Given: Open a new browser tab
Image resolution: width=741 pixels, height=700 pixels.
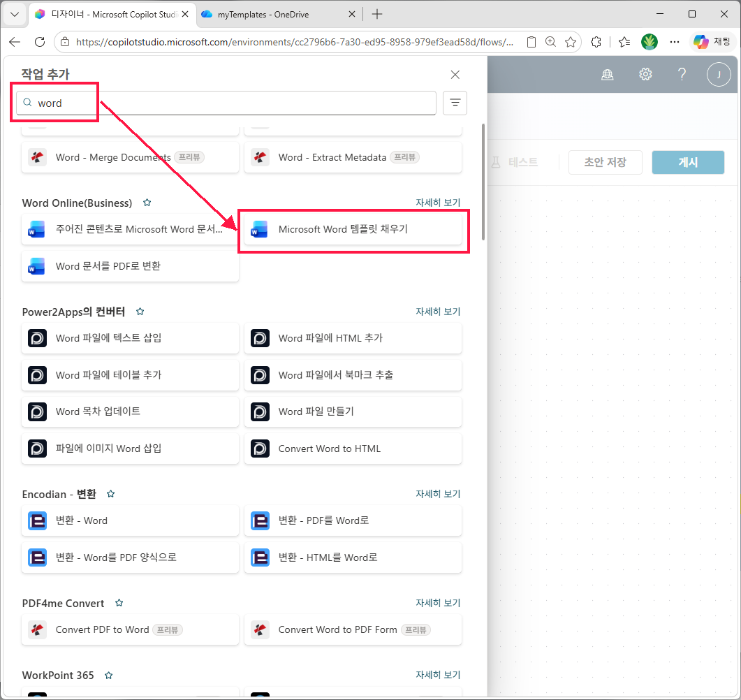Looking at the screenshot, I should (x=376, y=14).
